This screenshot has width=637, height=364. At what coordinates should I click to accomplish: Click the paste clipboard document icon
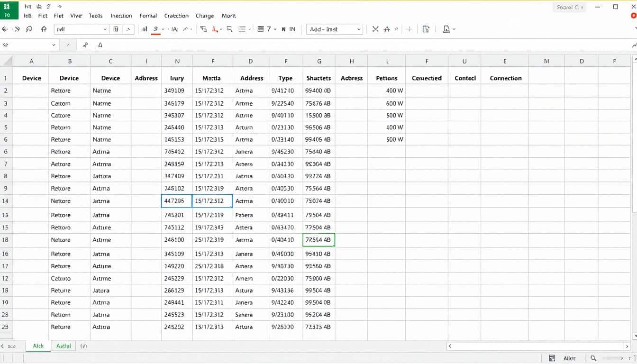tap(426, 29)
